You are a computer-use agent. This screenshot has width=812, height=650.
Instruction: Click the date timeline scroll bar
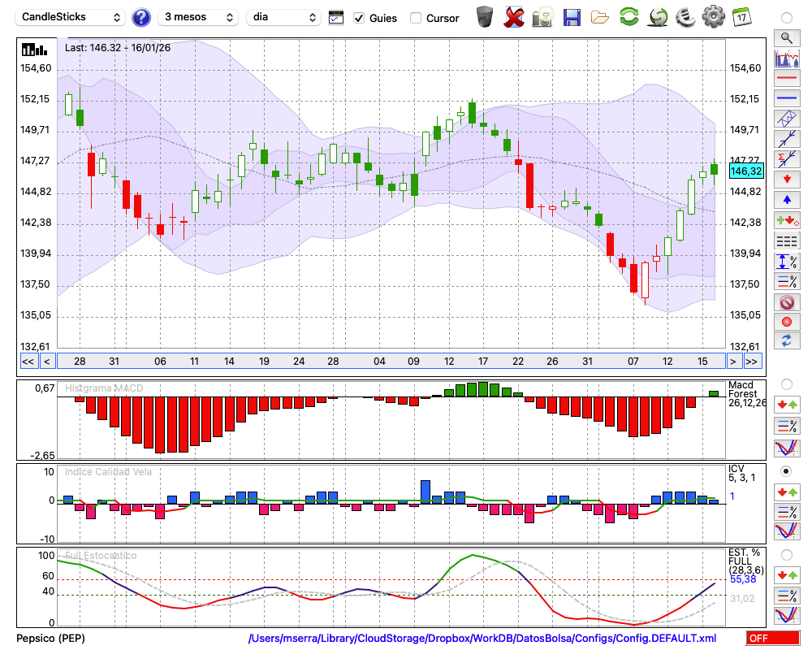pyautogui.click(x=390, y=362)
